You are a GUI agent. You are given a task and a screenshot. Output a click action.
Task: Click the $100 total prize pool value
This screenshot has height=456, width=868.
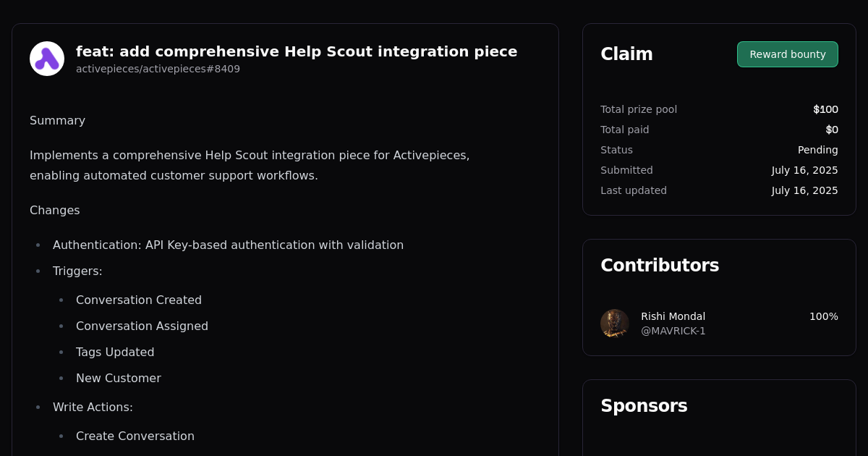point(825,109)
